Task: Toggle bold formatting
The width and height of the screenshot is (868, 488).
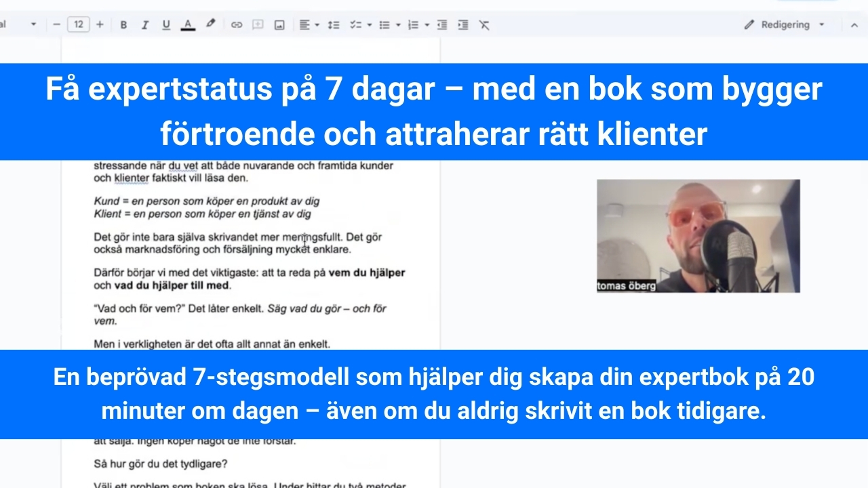Action: pos(123,25)
